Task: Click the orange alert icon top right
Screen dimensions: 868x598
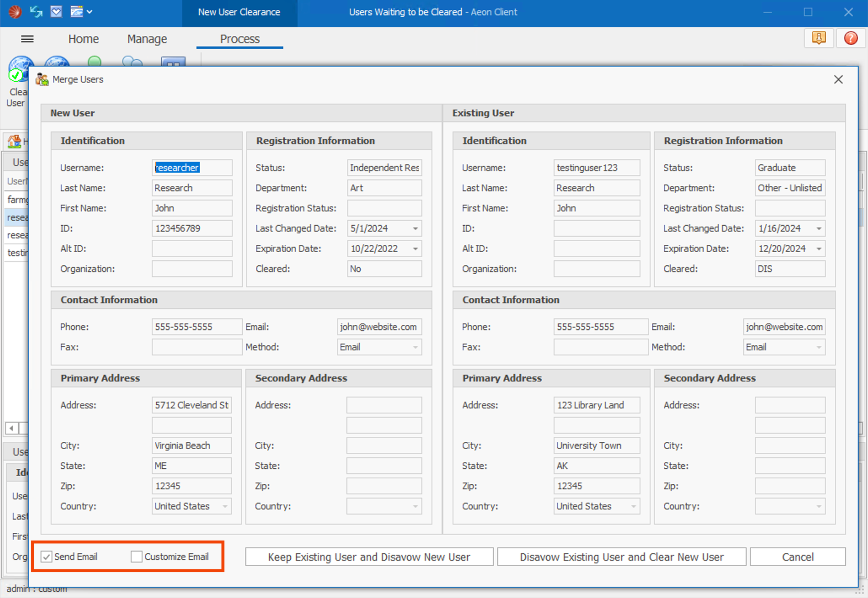Action: (818, 38)
